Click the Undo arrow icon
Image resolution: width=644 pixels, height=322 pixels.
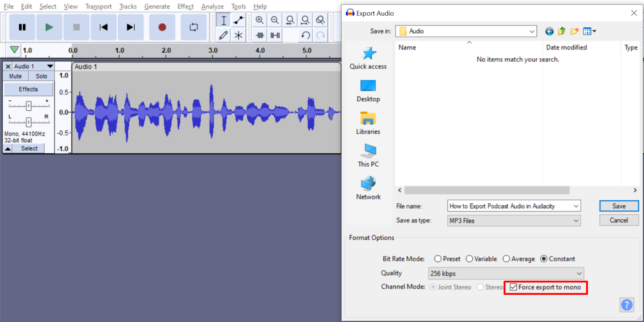[x=306, y=35]
